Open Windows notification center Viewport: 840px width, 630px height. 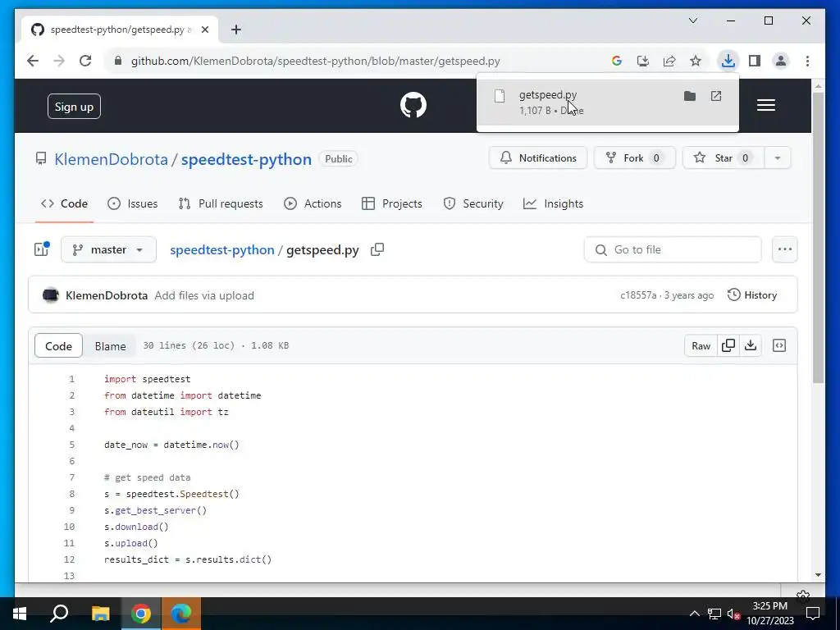(813, 614)
